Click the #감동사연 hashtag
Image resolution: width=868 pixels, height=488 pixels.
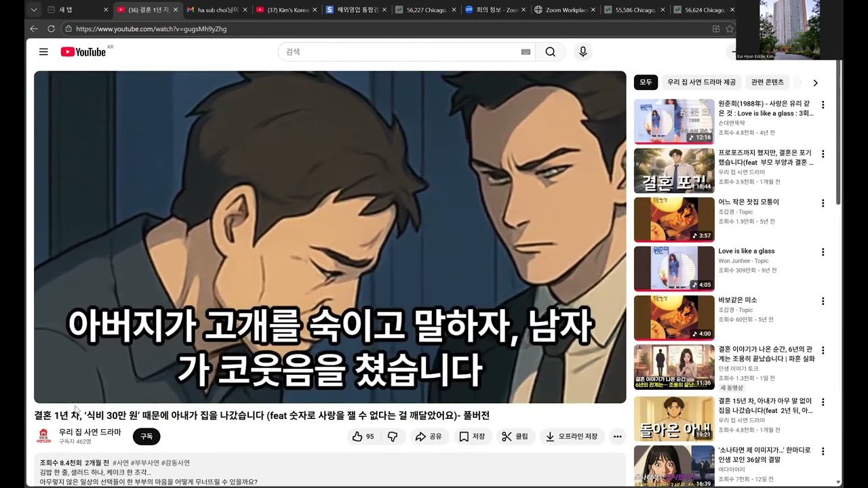click(x=176, y=463)
